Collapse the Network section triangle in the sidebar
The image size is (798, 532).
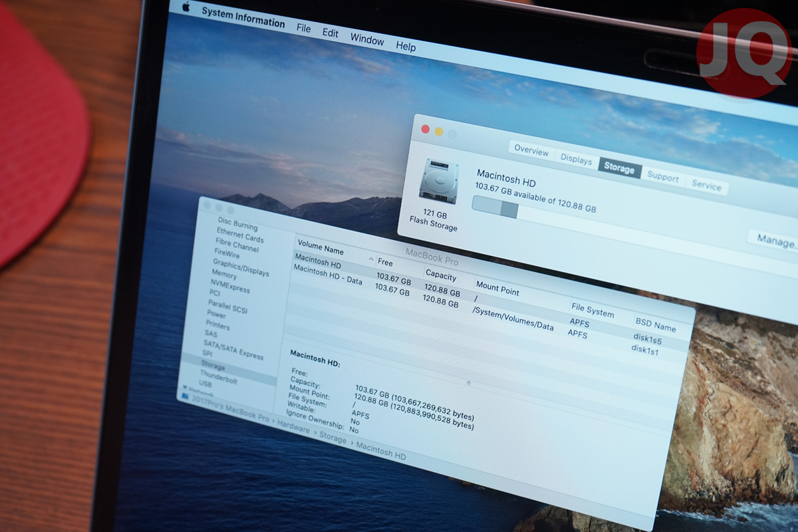click(185, 386)
